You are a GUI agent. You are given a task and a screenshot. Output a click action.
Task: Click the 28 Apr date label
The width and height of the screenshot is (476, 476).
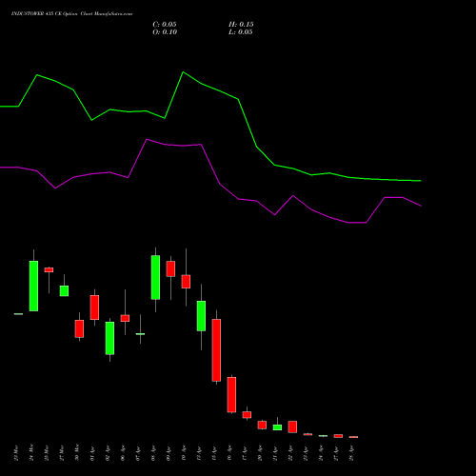[x=351, y=452]
